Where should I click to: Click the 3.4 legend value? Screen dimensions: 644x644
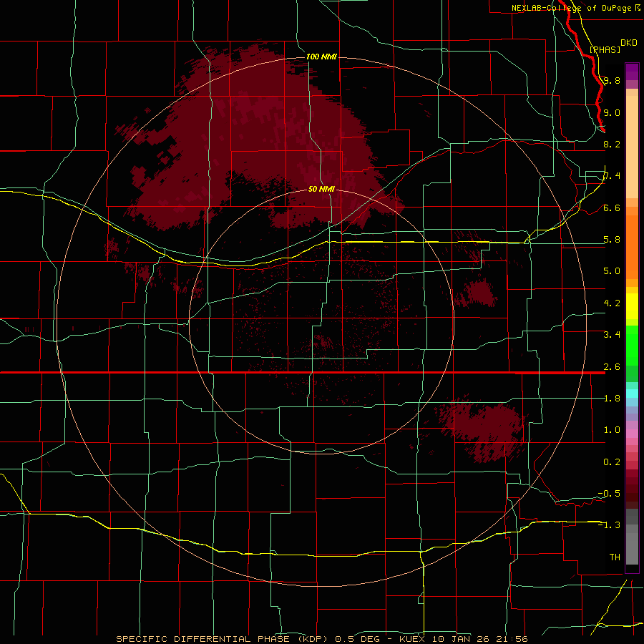612,334
